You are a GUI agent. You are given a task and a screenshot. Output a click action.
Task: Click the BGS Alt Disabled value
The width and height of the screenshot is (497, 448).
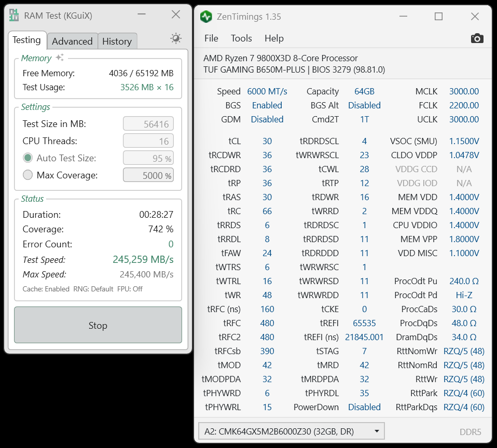point(364,105)
